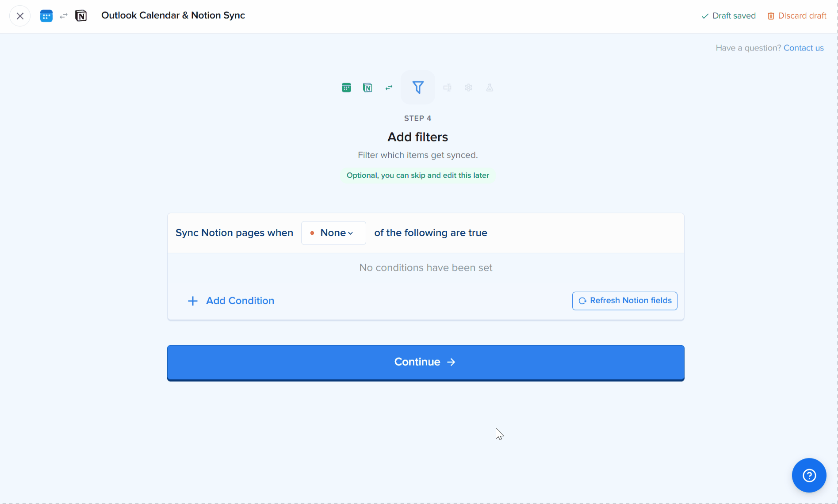The height and width of the screenshot is (504, 838).
Task: Click the two-way sync arrows in the header
Action: (x=64, y=16)
